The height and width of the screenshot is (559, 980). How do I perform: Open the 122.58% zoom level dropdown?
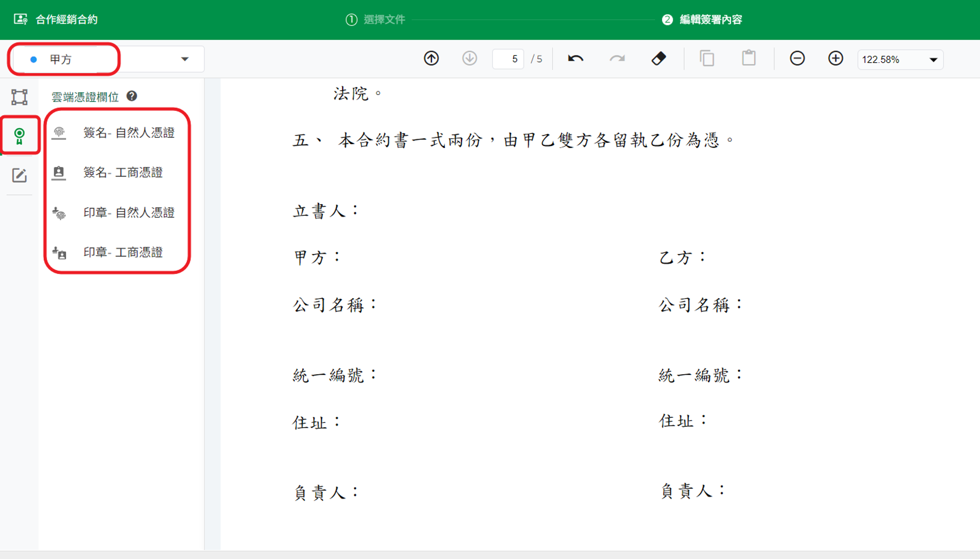pos(900,59)
